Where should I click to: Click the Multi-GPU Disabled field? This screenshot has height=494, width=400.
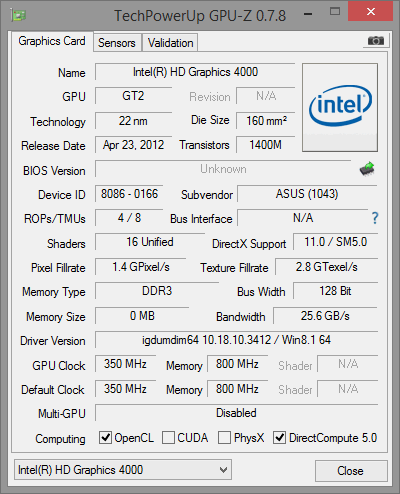[236, 413]
